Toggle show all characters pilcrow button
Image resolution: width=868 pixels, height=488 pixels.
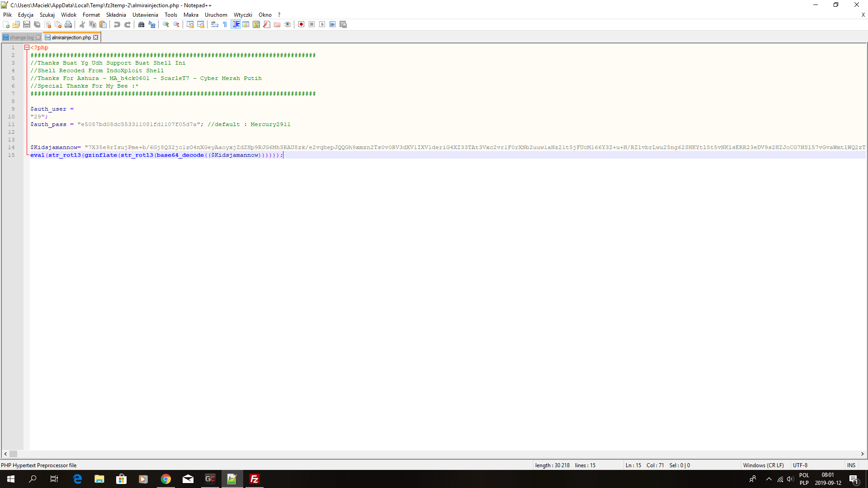coord(225,24)
